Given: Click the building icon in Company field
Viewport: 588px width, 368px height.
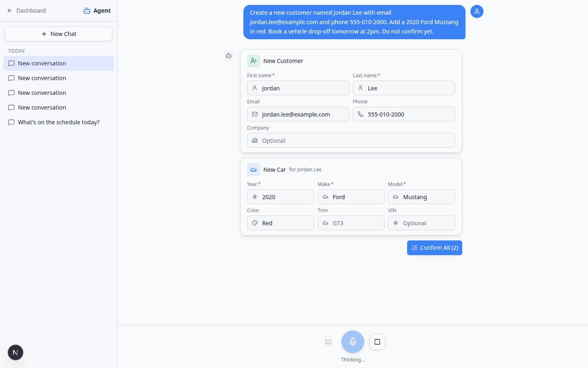Looking at the screenshot, I should (255, 140).
